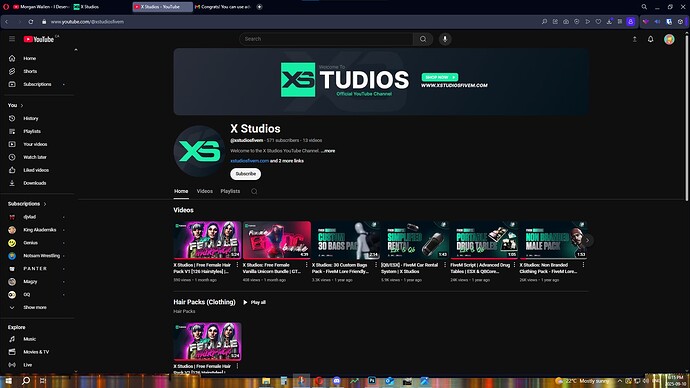
Task: Open Vanilla Unicorn Bundle video thumbnail
Action: pos(277,240)
